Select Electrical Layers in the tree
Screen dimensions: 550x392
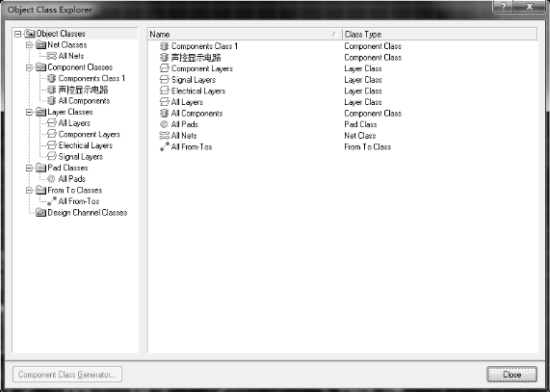pyautogui.click(x=85, y=145)
